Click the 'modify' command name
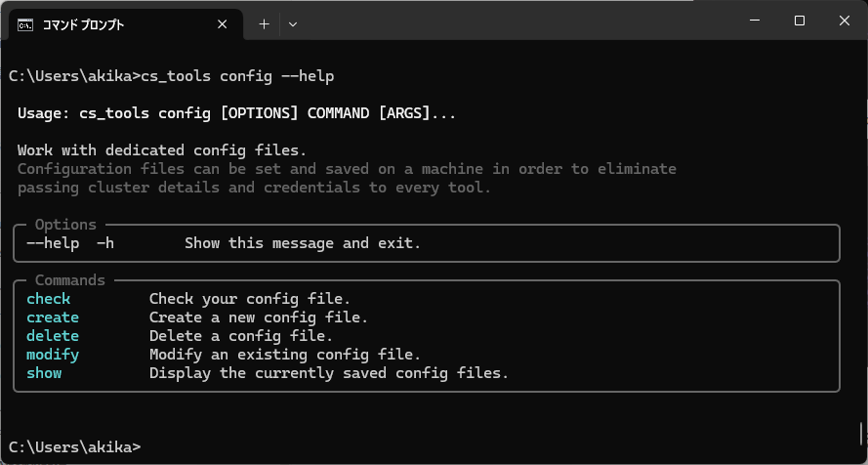The width and height of the screenshot is (868, 465). point(53,355)
